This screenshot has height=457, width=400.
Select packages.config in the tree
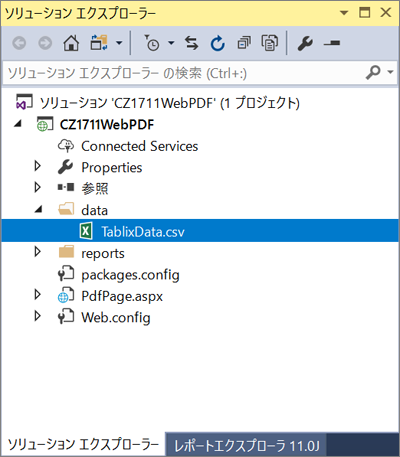pyautogui.click(x=130, y=275)
